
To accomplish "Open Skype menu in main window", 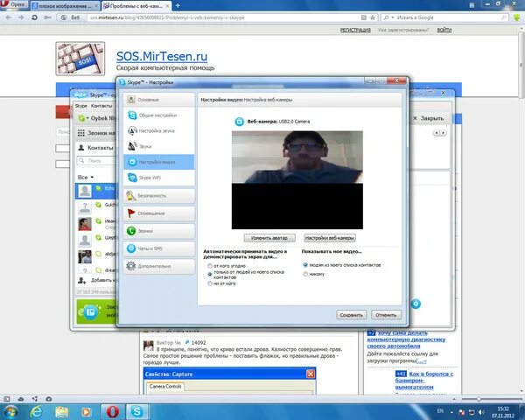I will tap(81, 106).
